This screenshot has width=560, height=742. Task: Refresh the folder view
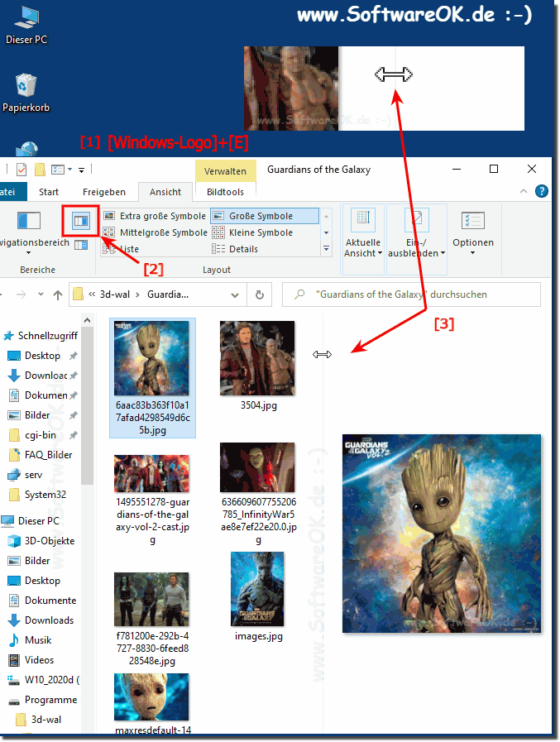(260, 294)
